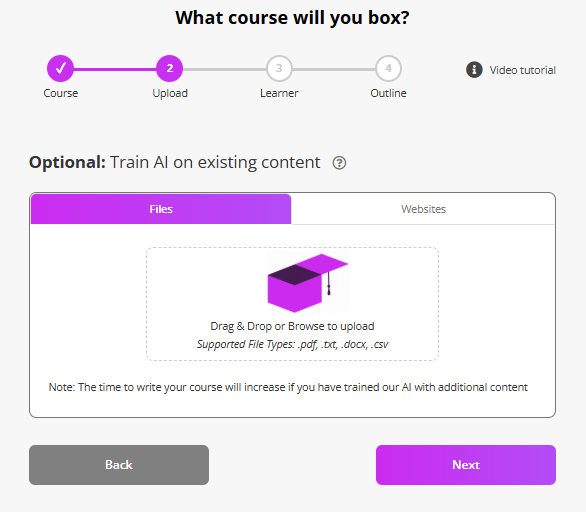
Task: Switch to the Files tab
Action: tap(161, 209)
